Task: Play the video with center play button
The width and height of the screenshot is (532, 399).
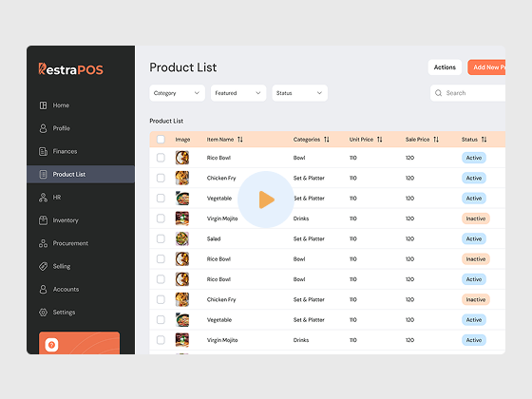Action: pyautogui.click(x=266, y=199)
